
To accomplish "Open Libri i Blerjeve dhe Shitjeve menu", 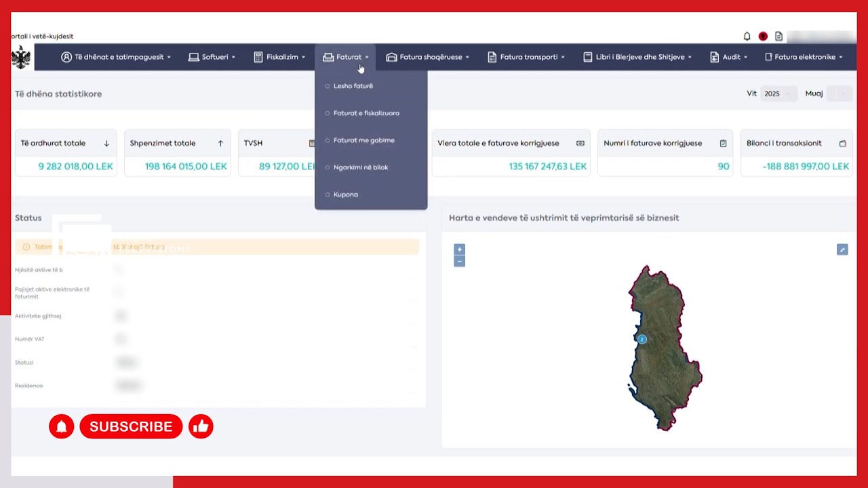I will click(x=637, y=57).
